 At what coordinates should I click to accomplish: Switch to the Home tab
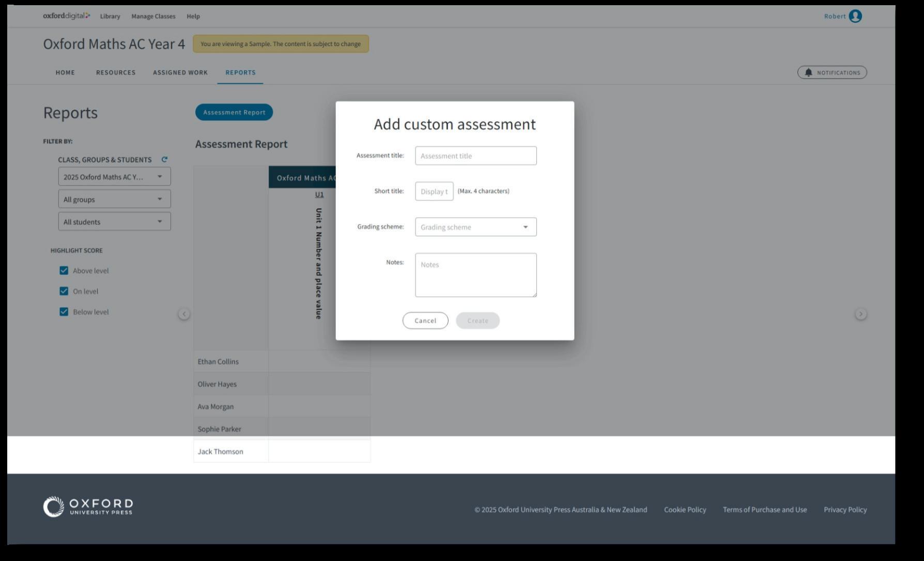click(x=65, y=72)
